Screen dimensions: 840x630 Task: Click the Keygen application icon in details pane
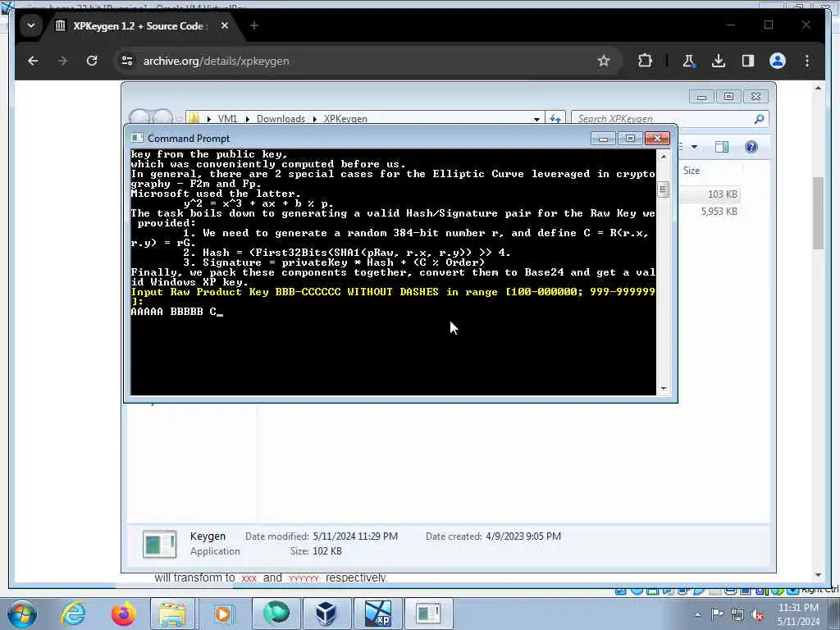point(160,544)
